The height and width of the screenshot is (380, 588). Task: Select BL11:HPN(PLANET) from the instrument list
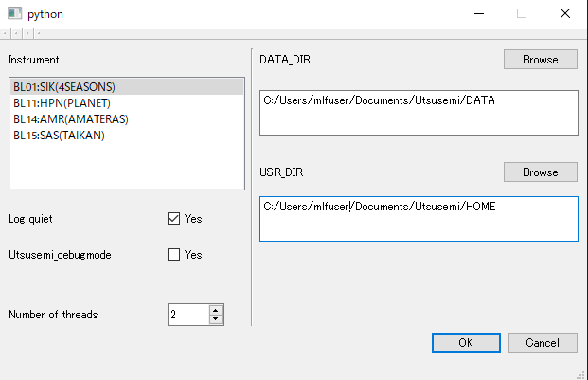click(x=62, y=103)
